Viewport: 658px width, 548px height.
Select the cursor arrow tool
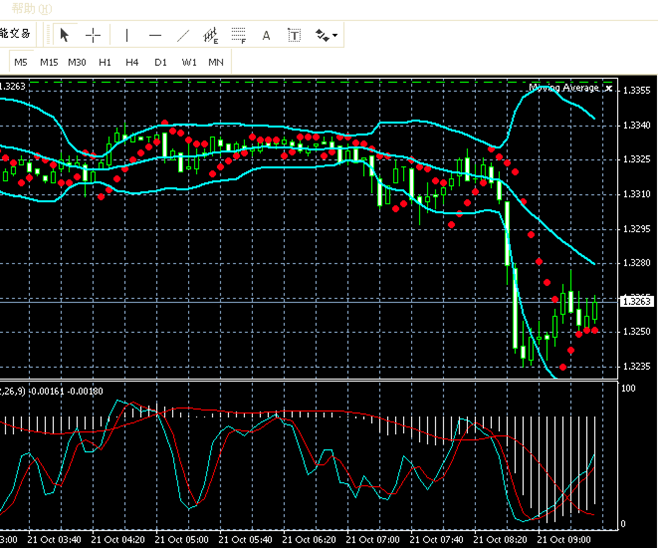point(64,35)
